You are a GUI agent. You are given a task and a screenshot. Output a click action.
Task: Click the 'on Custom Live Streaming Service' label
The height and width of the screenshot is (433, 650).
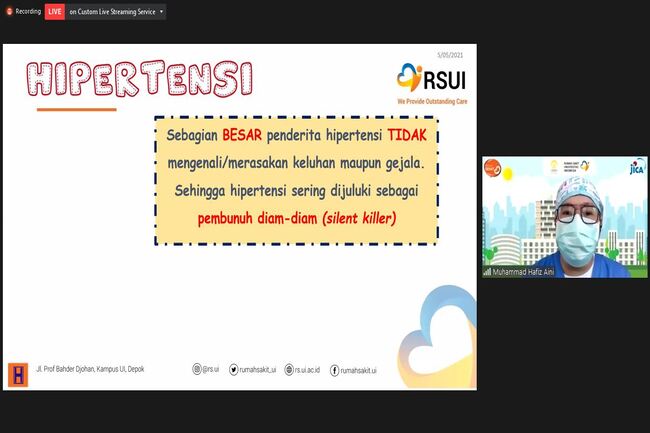(x=112, y=12)
